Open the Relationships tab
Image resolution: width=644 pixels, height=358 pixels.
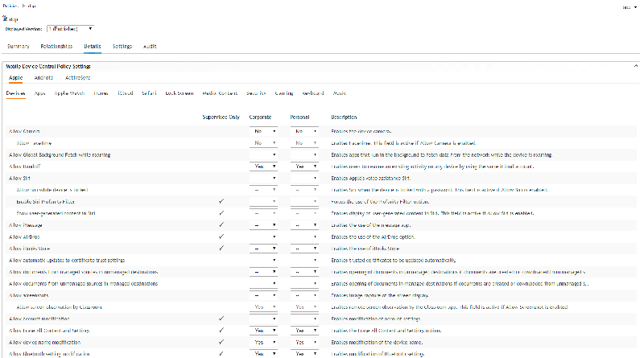click(56, 47)
